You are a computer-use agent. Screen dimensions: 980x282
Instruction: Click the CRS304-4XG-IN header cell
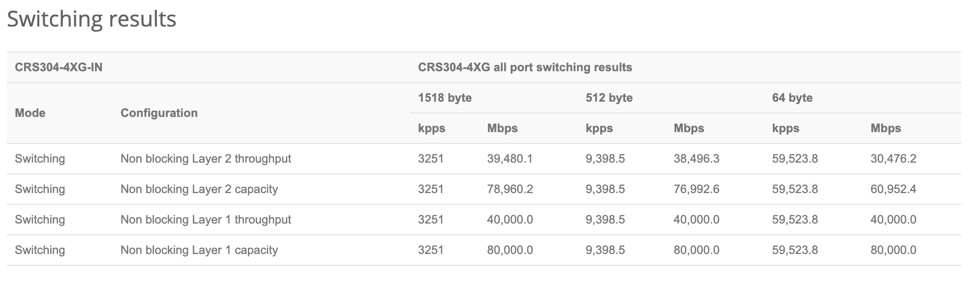[x=59, y=67]
